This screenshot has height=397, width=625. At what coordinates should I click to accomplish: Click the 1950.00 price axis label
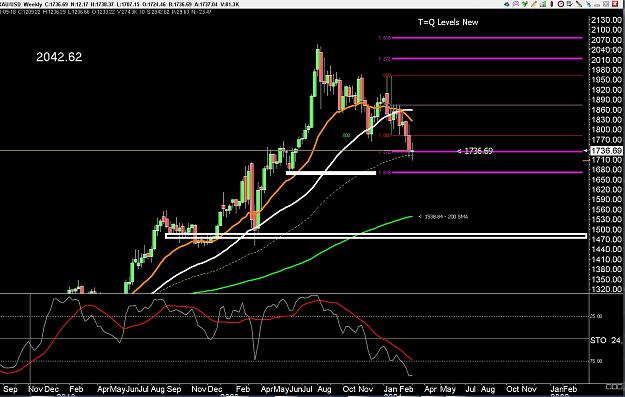coord(607,80)
